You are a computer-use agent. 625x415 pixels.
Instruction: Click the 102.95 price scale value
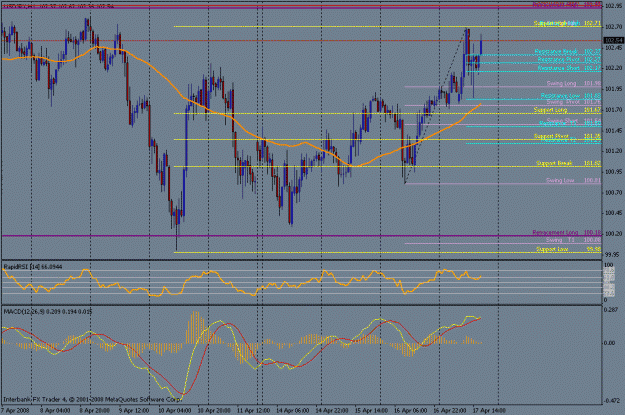click(614, 6)
